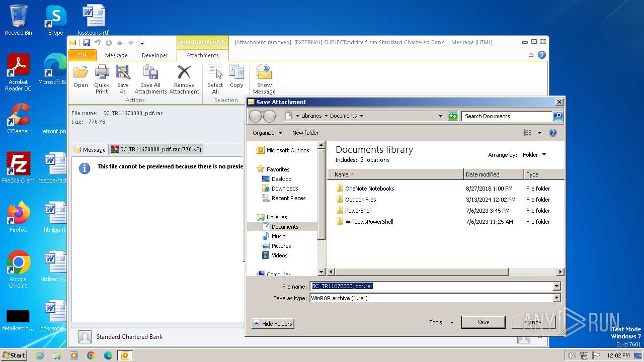The height and width of the screenshot is (362, 644).
Task: Click Select All in the Selection group
Action: pyautogui.click(x=215, y=79)
